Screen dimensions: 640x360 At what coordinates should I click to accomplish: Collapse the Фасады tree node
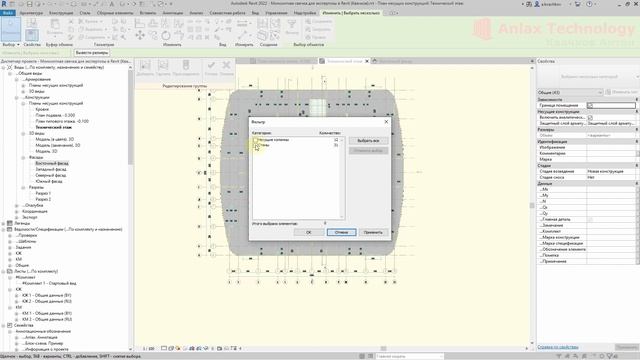pos(23,157)
